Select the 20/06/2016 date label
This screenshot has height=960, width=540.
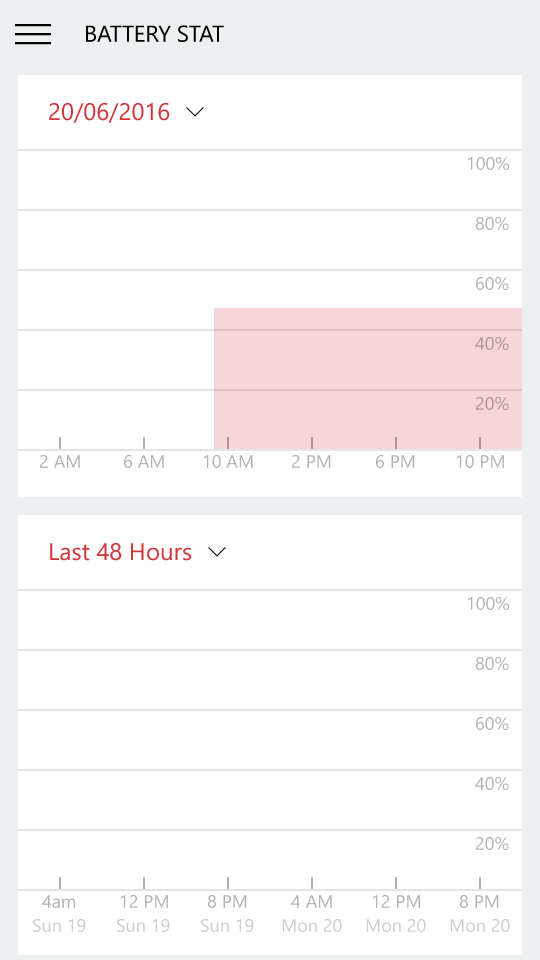(109, 112)
